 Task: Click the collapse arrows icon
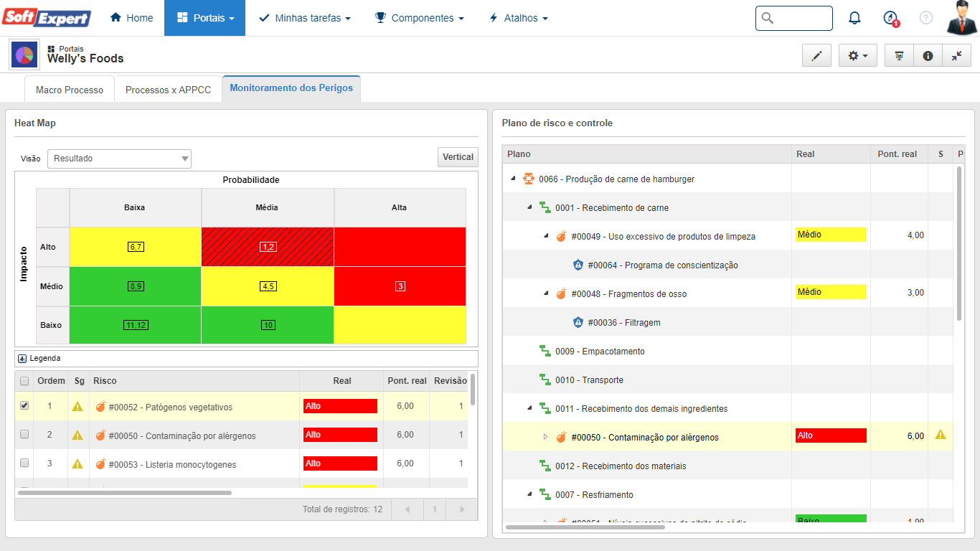click(956, 56)
